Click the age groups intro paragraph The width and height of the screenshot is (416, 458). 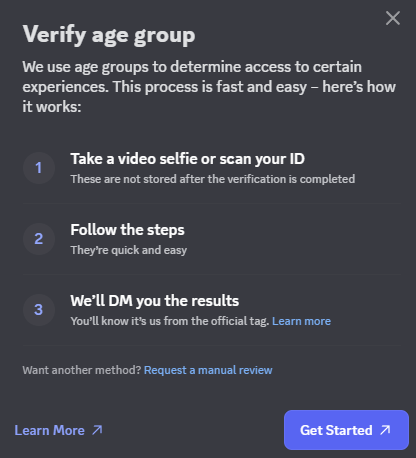pos(209,87)
